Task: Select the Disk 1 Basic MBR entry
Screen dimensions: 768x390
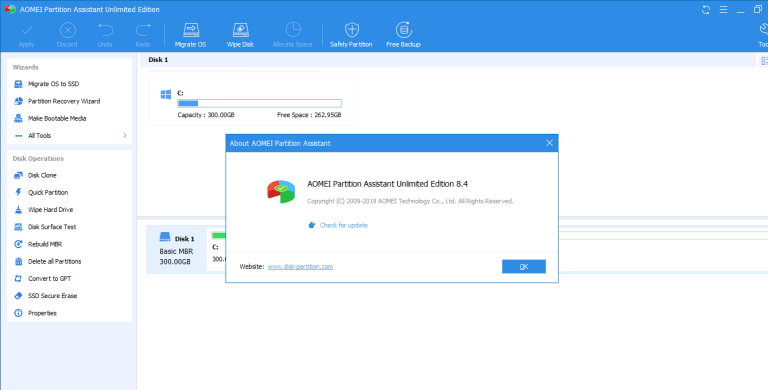Action: click(177, 250)
